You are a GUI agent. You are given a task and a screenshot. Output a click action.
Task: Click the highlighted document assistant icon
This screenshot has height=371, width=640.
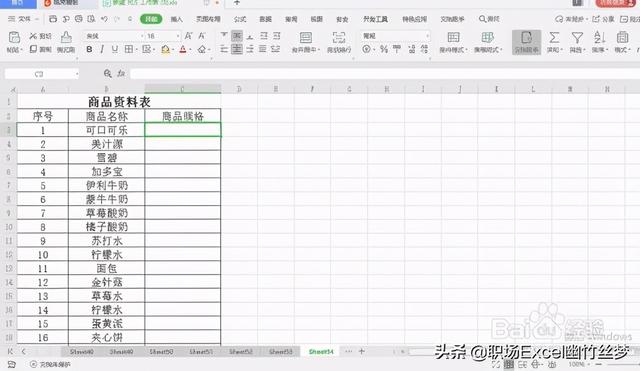[x=526, y=42]
